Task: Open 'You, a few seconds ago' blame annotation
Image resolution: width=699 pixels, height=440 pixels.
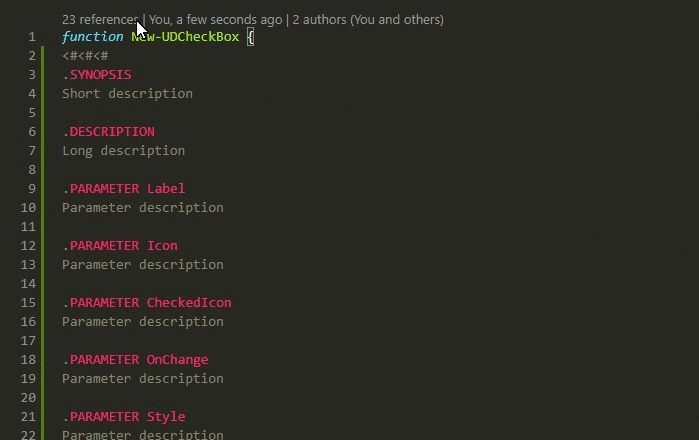Action: click(x=216, y=20)
